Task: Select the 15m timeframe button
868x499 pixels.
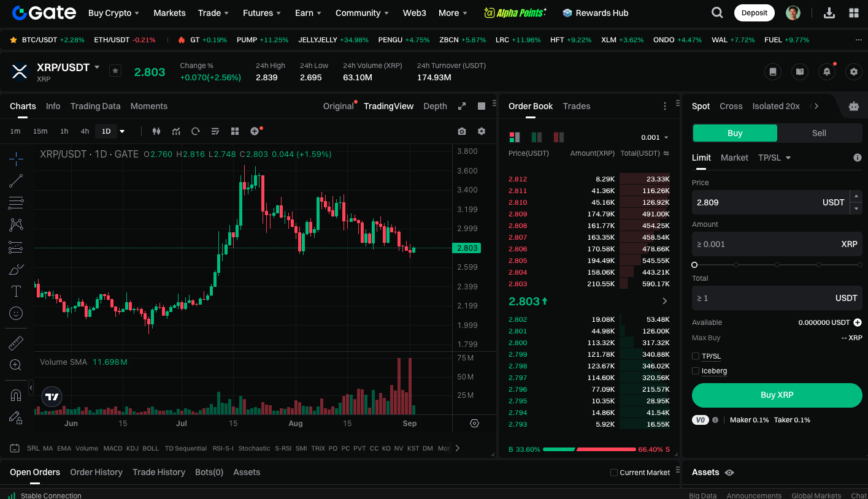Action: click(40, 131)
